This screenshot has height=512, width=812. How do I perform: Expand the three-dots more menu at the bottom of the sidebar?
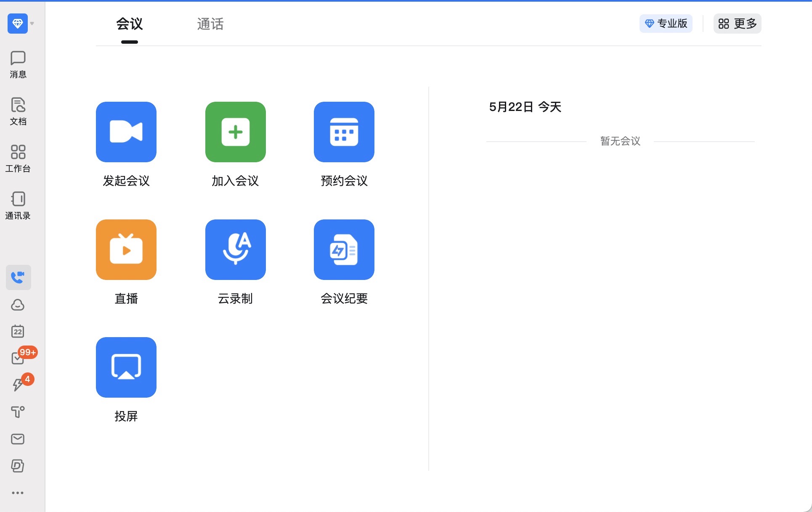(18, 493)
